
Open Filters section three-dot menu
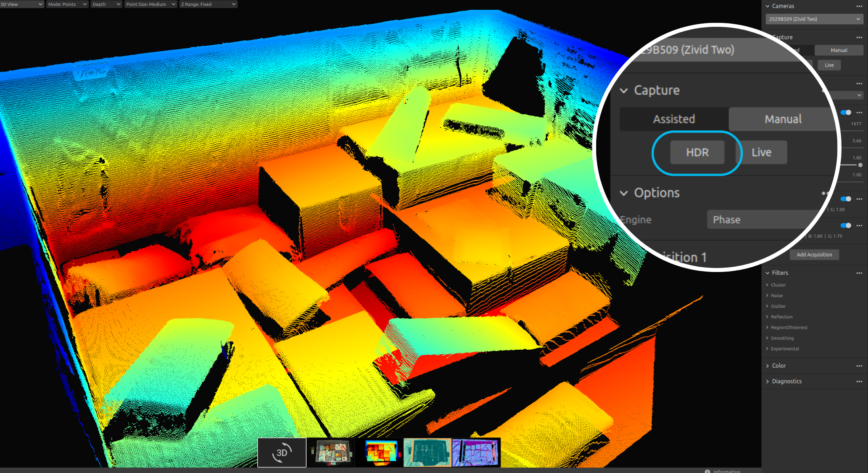point(859,273)
